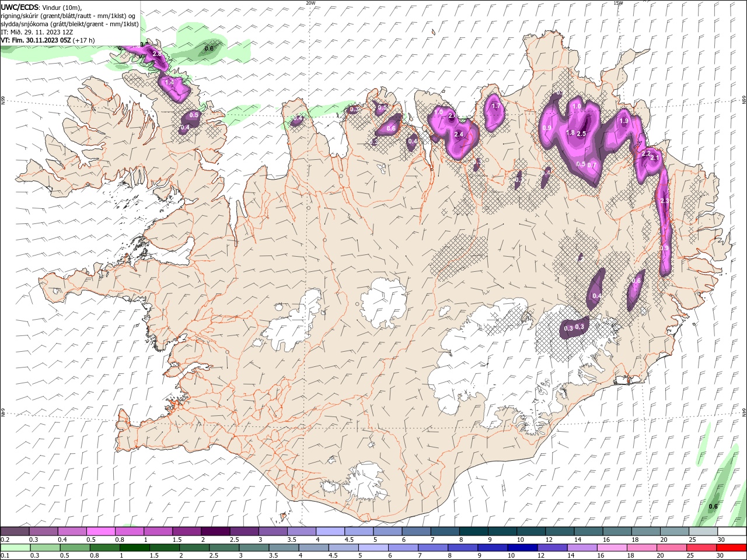Select the palest green 0.1 swatch in lower legend row

[x=15, y=548]
